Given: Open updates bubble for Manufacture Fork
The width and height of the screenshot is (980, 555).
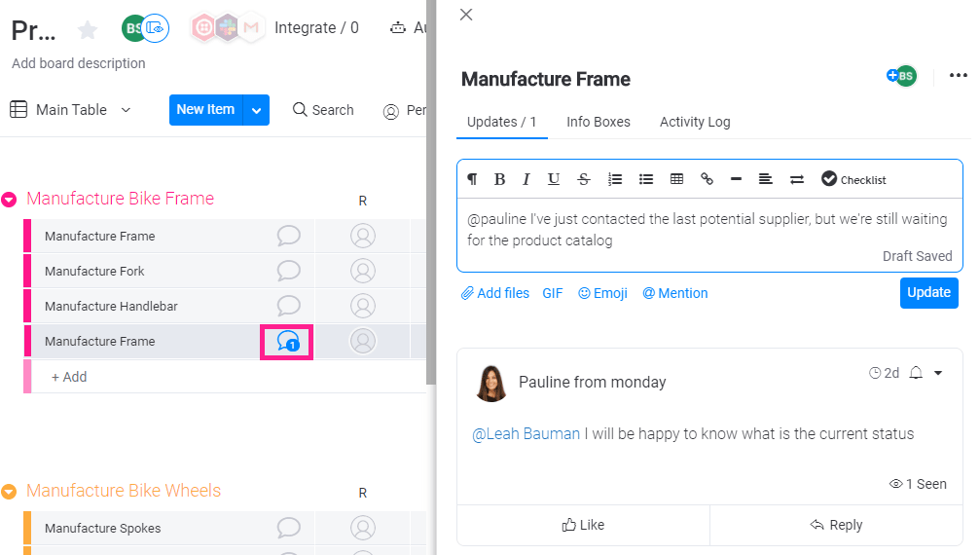Looking at the screenshot, I should click(x=288, y=271).
